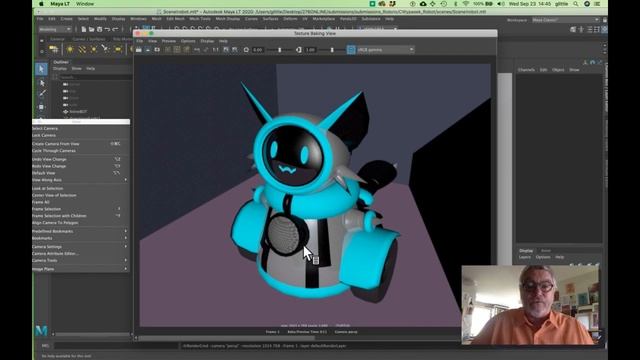Click the New Scene icon in Maya toolbar
This screenshot has width=640, height=360.
click(83, 29)
